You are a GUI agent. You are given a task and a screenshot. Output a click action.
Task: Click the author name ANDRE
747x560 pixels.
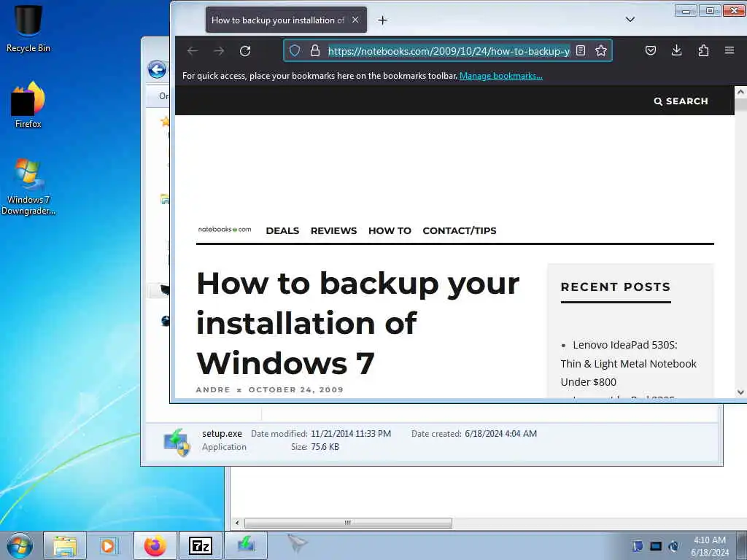(x=213, y=389)
